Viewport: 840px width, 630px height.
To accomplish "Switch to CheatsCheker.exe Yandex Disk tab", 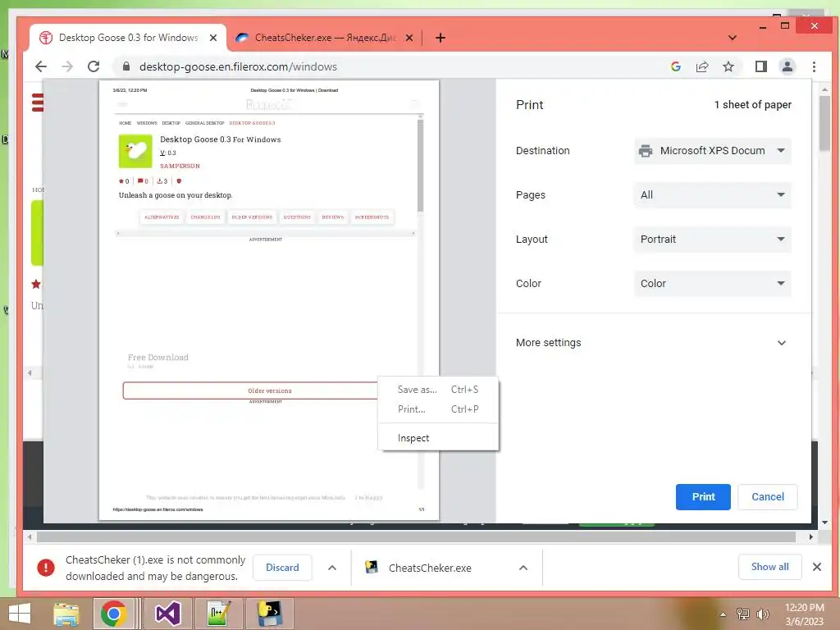I will 324,38.
